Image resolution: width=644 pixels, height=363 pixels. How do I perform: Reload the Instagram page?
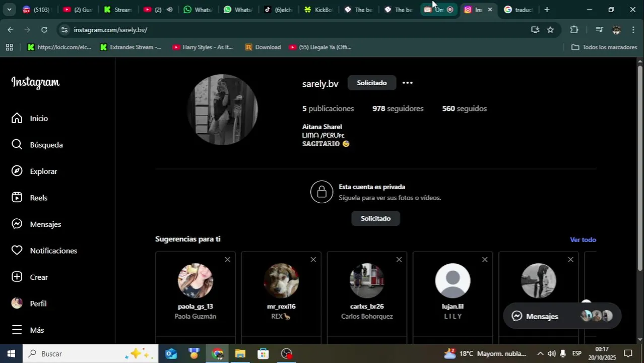tap(44, 30)
